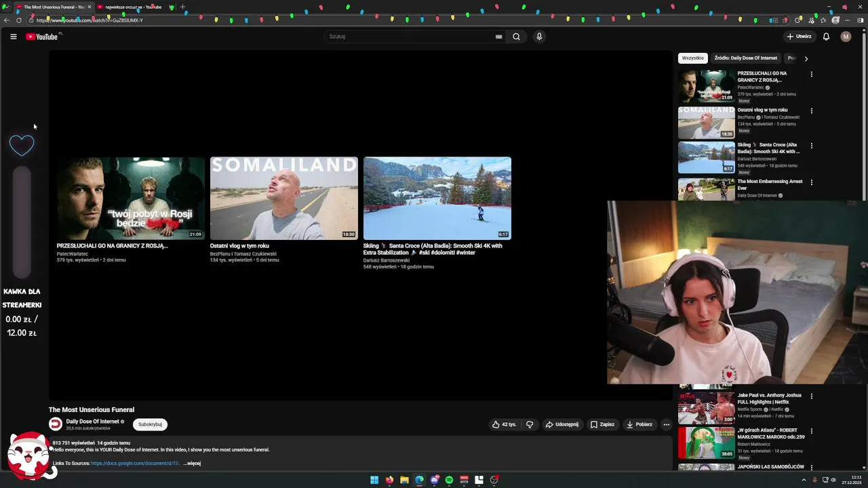
Task: Open options menu for sidebar Skiing Santa Croce
Action: tap(812, 145)
